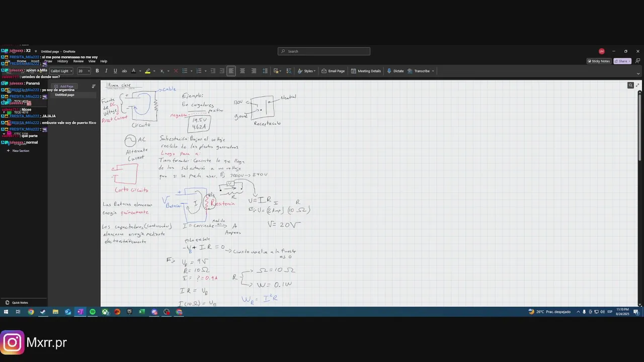This screenshot has height=362, width=644.
Task: Toggle strikethrough formatting
Action: click(124, 71)
